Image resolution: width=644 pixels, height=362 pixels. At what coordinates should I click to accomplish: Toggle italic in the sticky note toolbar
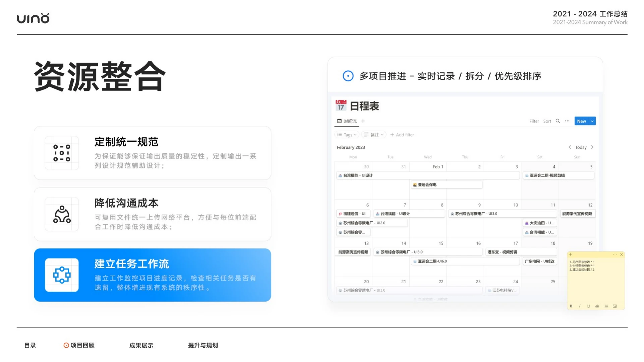click(x=580, y=306)
